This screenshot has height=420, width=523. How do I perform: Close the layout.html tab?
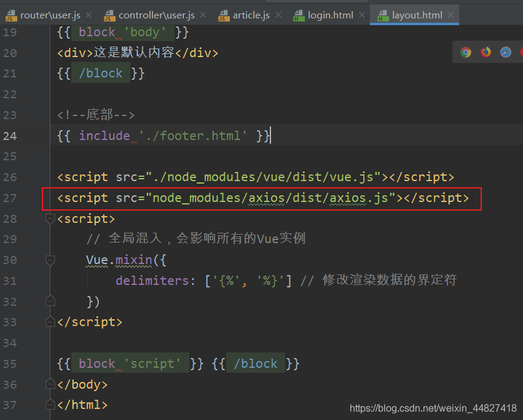click(450, 15)
